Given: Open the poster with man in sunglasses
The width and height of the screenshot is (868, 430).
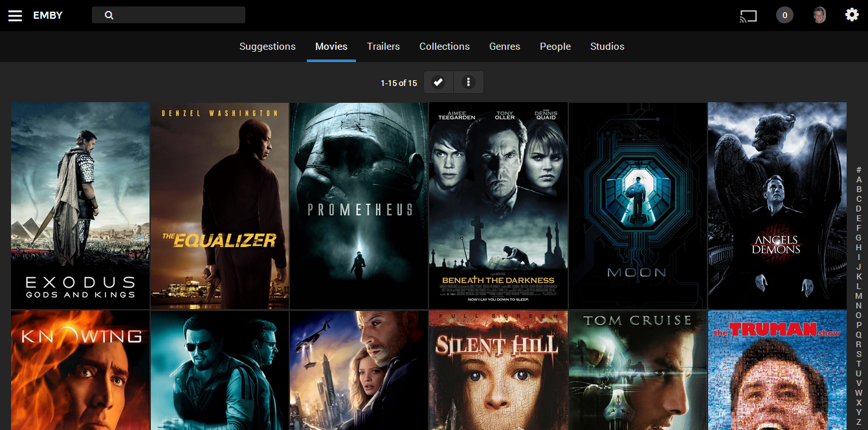Looking at the screenshot, I should click(x=219, y=370).
